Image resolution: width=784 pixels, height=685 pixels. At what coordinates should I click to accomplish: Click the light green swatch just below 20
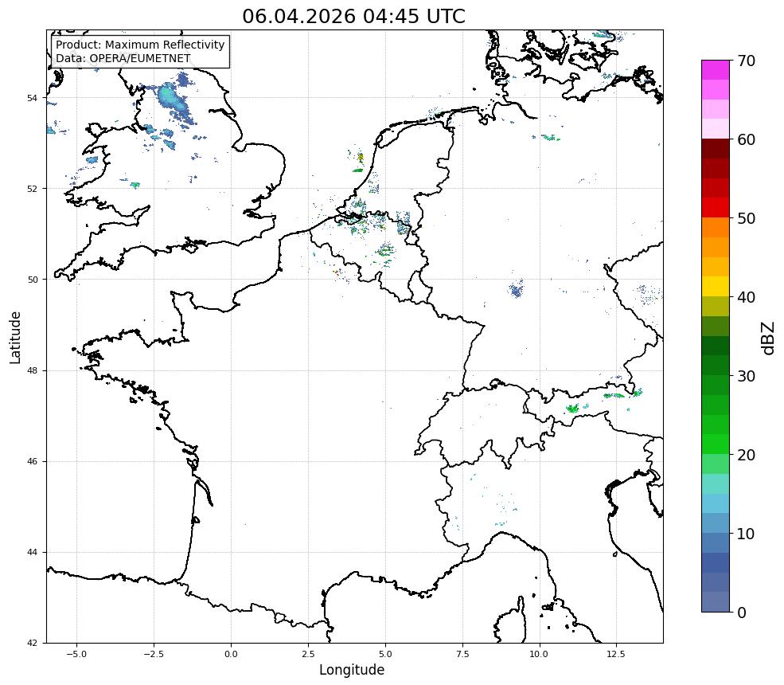click(716, 464)
